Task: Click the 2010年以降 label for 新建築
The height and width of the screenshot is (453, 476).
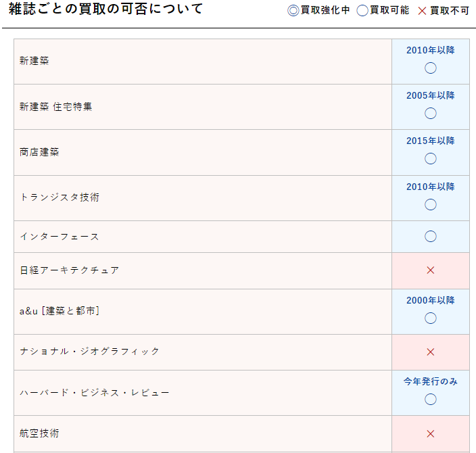Action: 430,51
